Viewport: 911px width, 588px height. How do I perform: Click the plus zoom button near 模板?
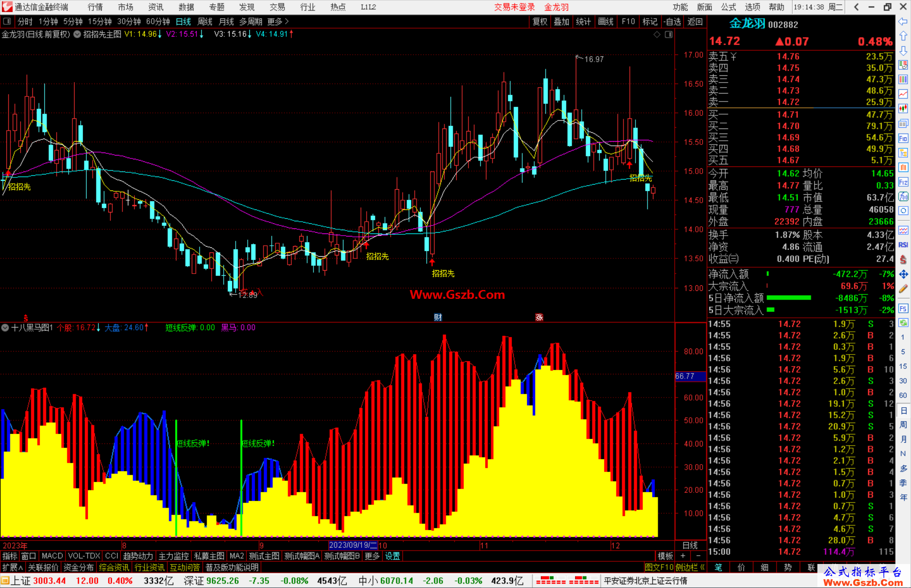click(683, 556)
